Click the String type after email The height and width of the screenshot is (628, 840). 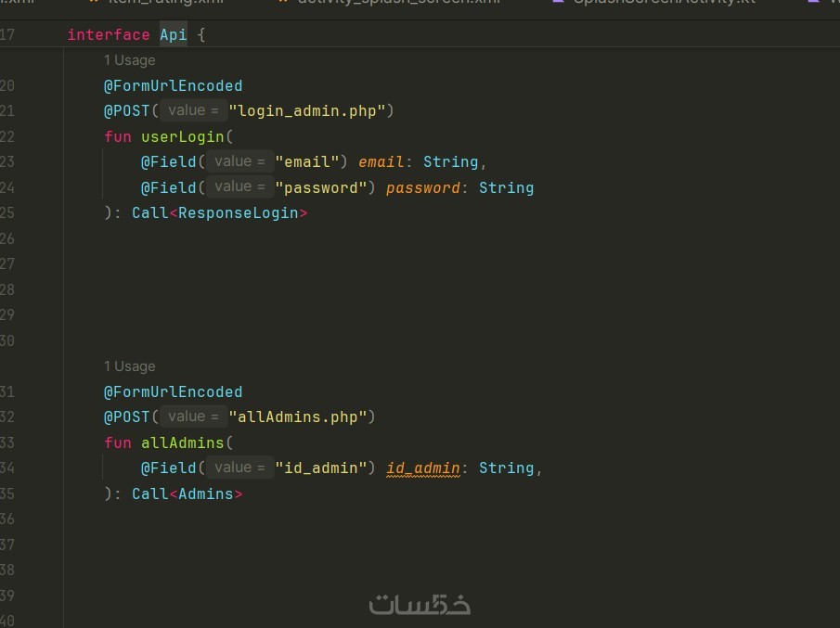[450, 161]
